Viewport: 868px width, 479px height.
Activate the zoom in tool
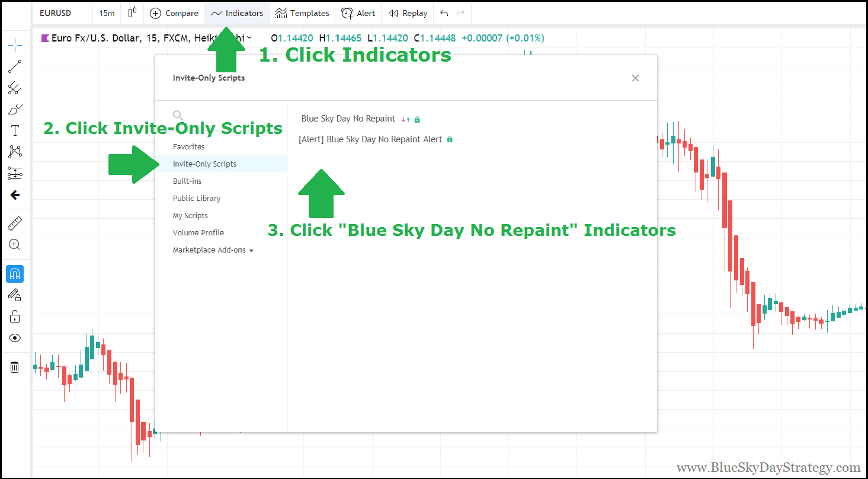click(15, 244)
